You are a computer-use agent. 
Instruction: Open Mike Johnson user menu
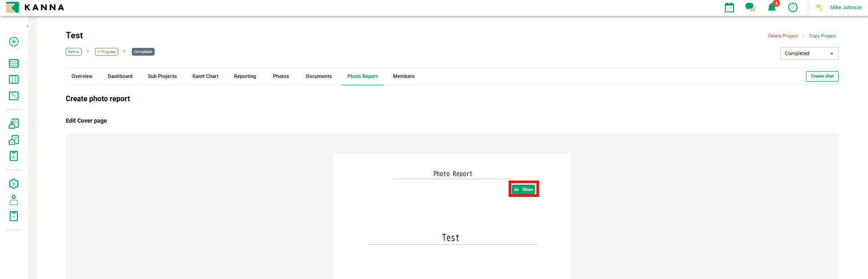tap(845, 7)
